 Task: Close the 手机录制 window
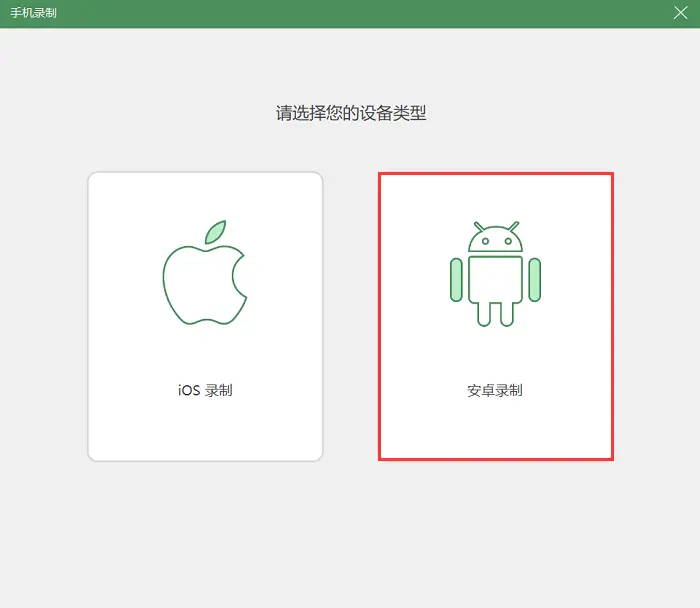click(x=680, y=12)
